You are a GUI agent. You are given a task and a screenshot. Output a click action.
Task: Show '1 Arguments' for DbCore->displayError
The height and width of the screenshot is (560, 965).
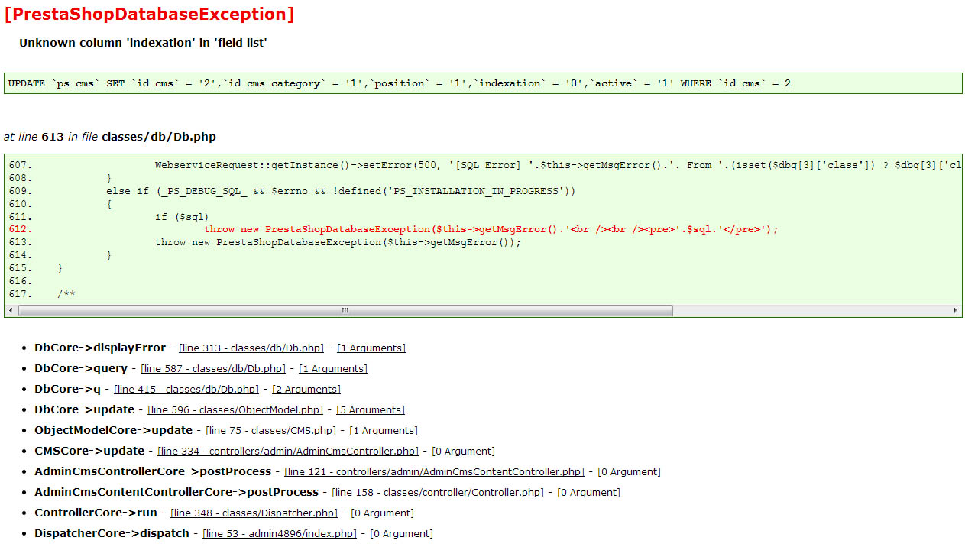pyautogui.click(x=371, y=348)
